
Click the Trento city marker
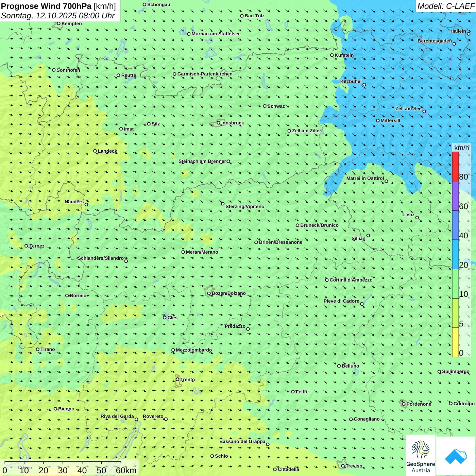click(177, 379)
